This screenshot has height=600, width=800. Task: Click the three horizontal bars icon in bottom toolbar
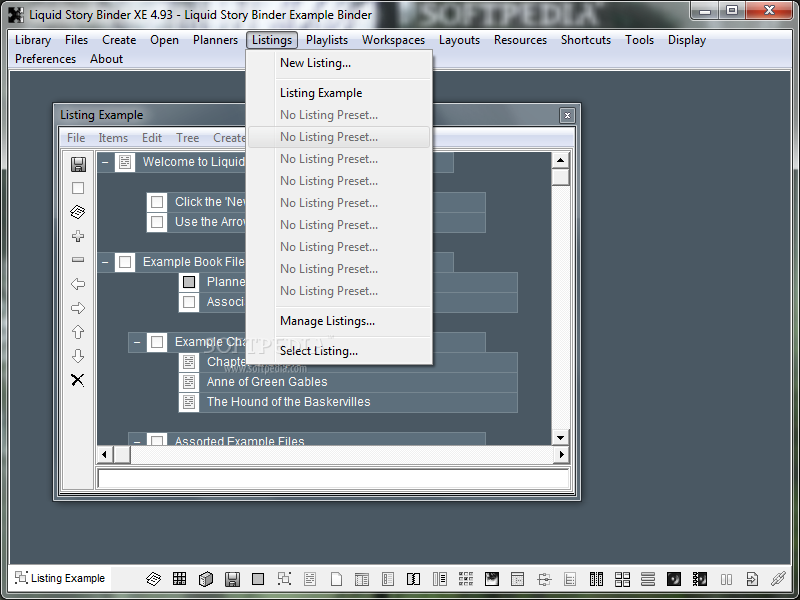tap(648, 579)
